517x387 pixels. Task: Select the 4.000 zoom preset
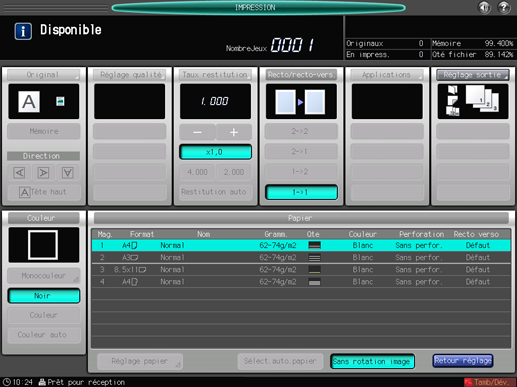pos(197,172)
